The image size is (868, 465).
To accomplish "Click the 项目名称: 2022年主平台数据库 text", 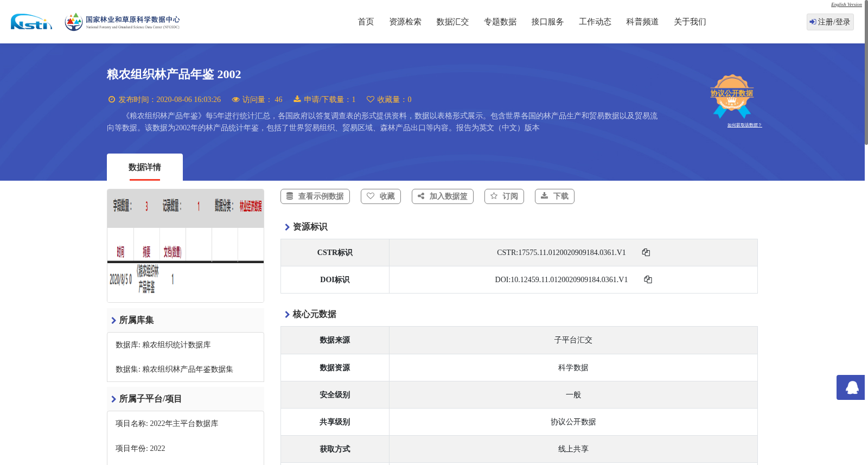I will pos(167,424).
